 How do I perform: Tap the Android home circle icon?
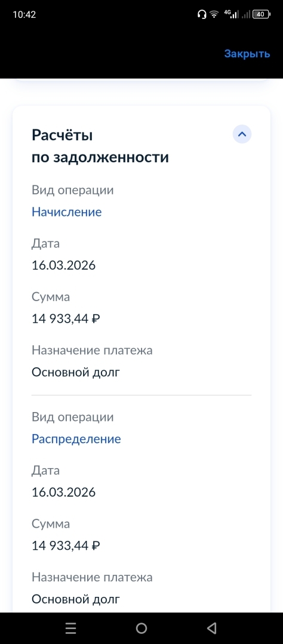point(141,628)
